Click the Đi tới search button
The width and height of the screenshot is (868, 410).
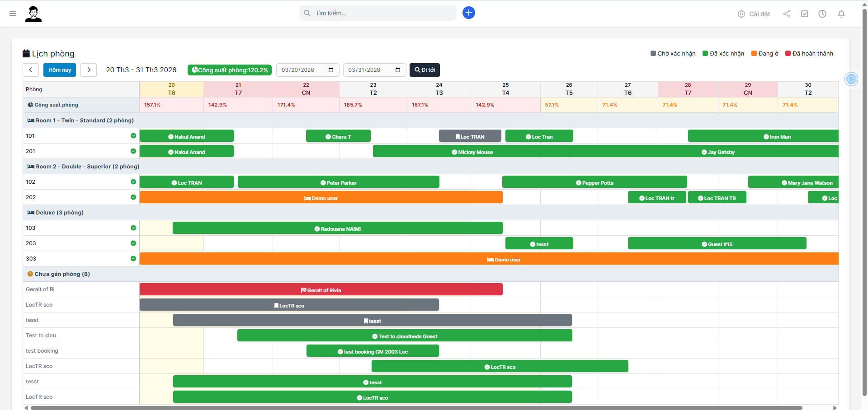click(x=424, y=70)
